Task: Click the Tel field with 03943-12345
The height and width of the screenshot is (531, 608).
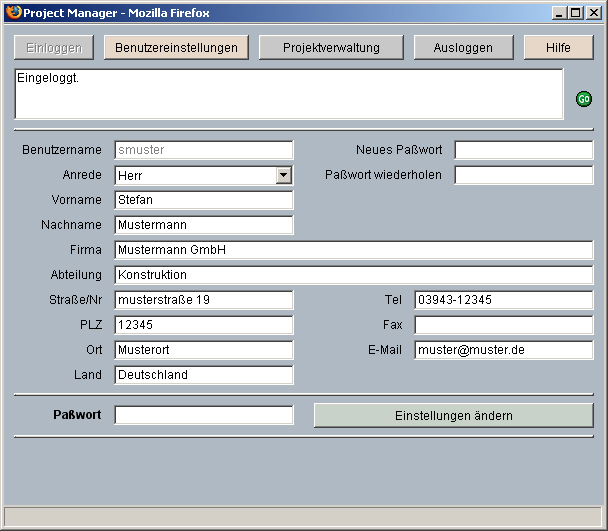Action: (503, 300)
